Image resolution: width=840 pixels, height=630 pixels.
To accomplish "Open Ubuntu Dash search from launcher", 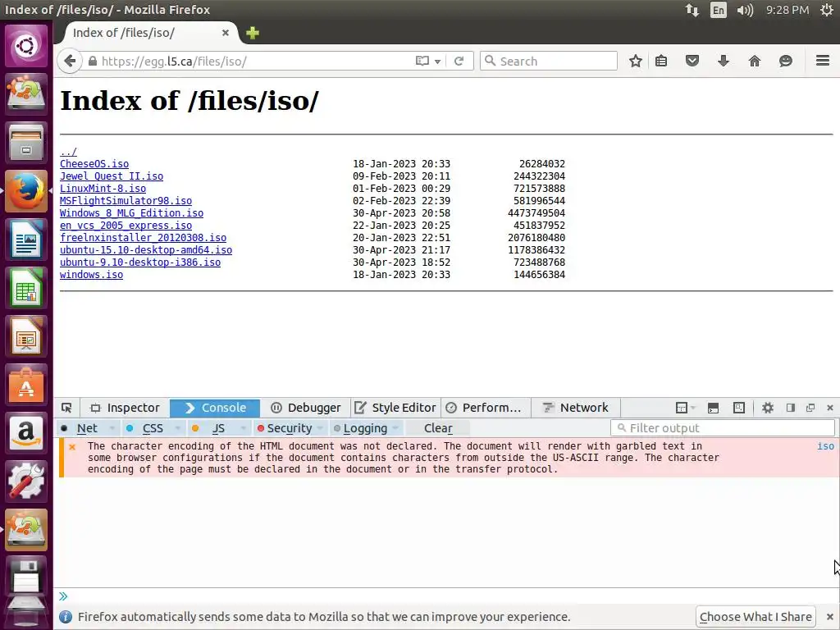I will (x=26, y=46).
